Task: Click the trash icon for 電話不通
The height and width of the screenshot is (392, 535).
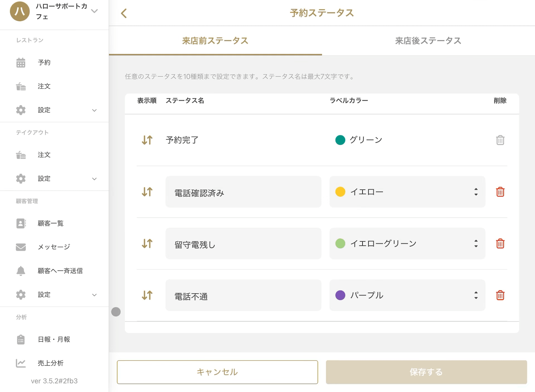Action: coord(500,295)
